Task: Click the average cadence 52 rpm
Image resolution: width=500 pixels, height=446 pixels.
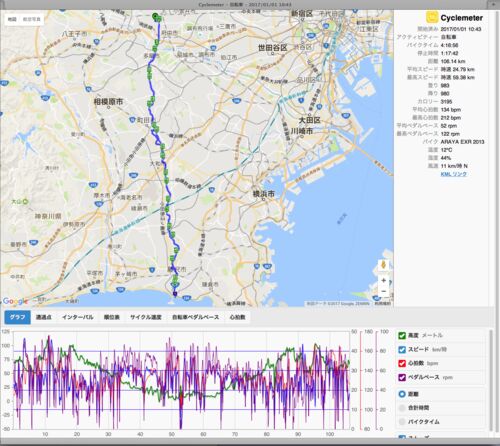Action: pos(449,126)
